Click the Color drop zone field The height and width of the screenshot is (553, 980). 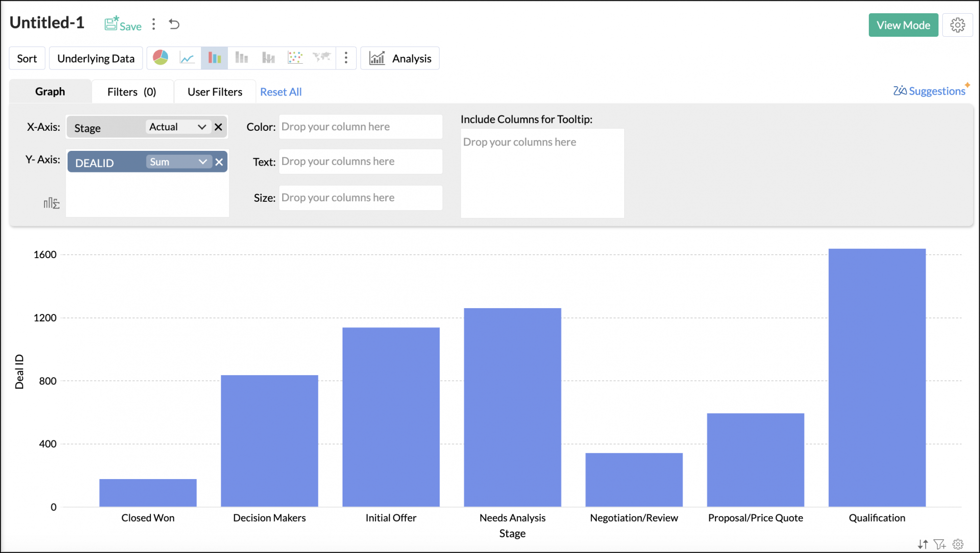360,126
